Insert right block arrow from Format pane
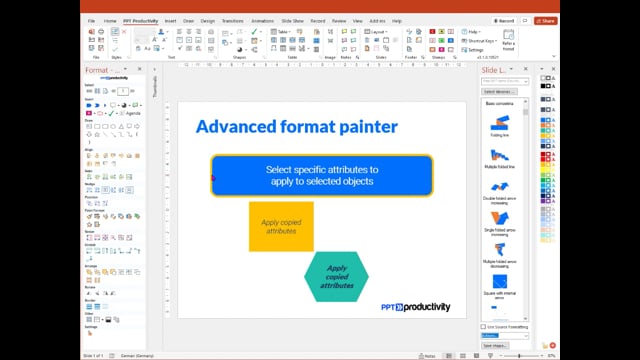The width and height of the screenshot is (640, 360). point(137,127)
